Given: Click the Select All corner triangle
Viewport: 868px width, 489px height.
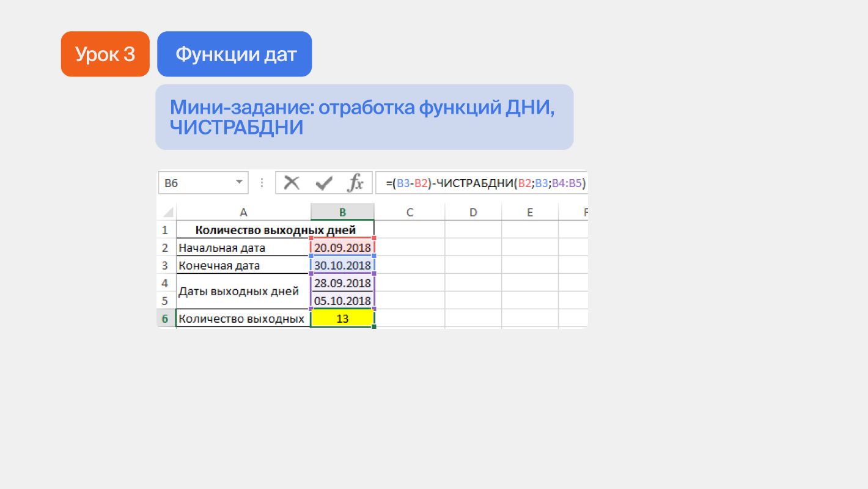Looking at the screenshot, I should click(166, 213).
